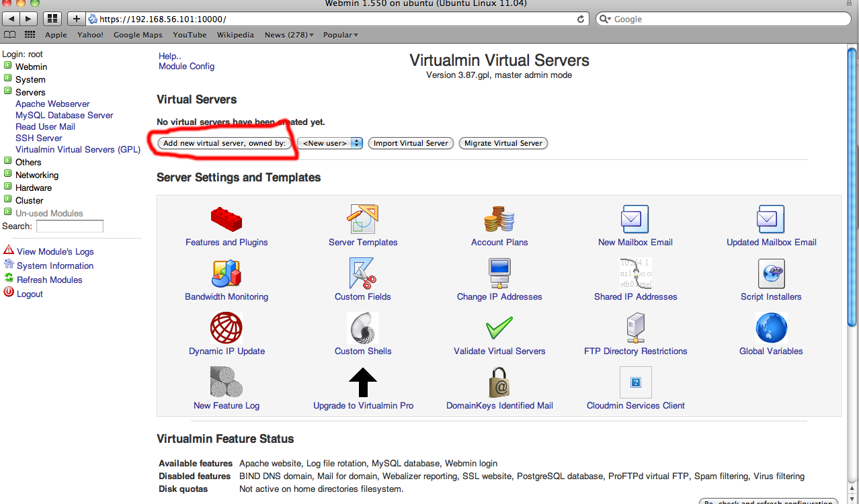Expand the Networking category in sidebar
Image resolution: width=859 pixels, height=504 pixels.
point(8,174)
